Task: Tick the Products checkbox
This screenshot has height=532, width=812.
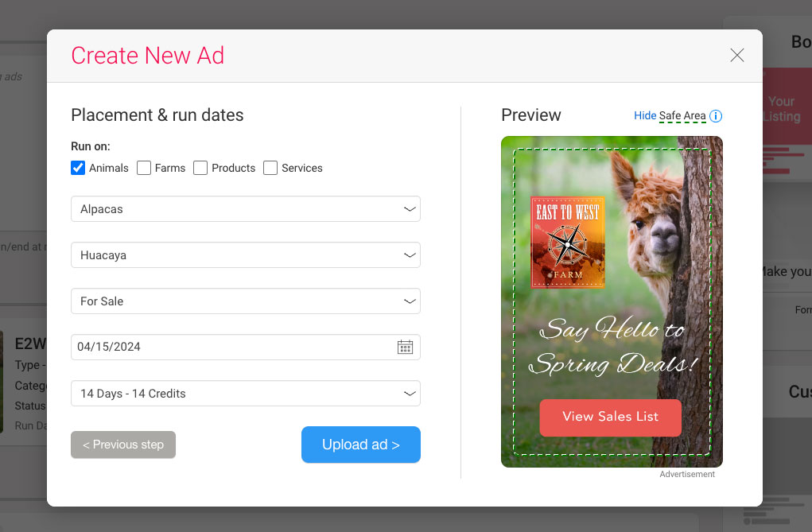Action: point(200,168)
